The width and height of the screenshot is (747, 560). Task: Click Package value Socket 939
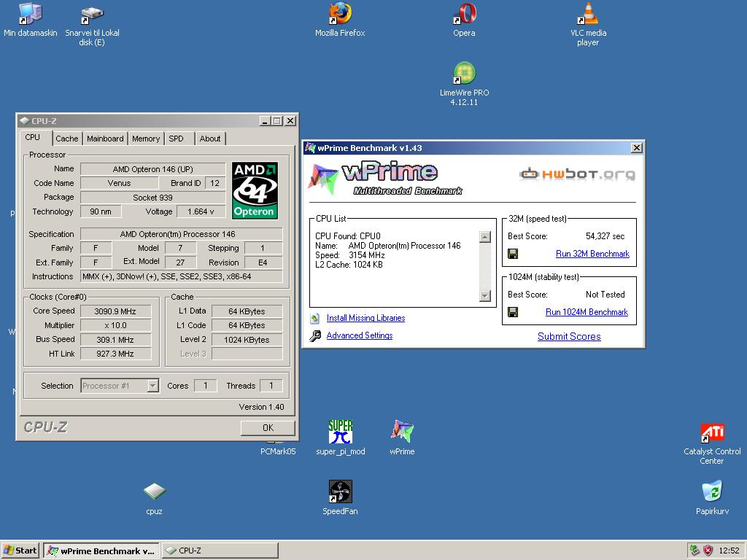coord(153,198)
